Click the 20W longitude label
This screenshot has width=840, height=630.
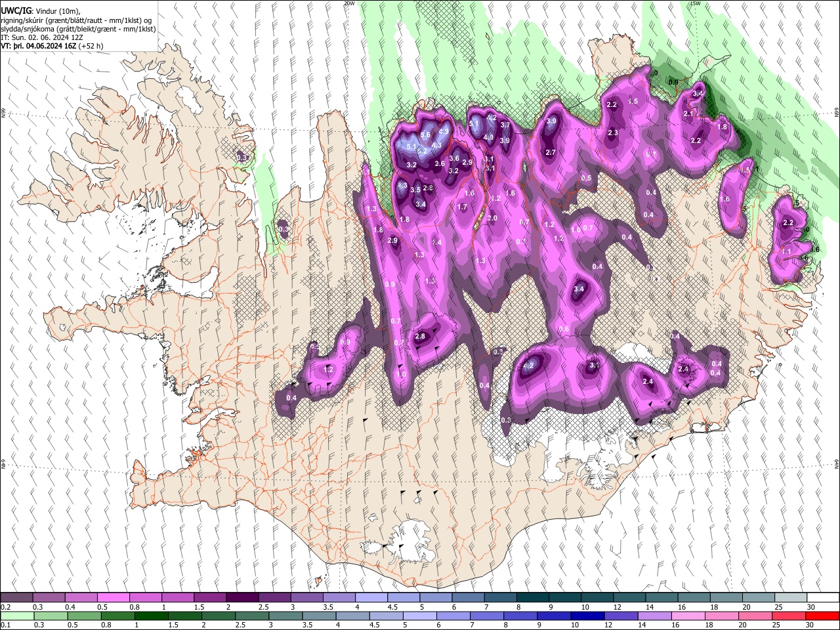pyautogui.click(x=349, y=3)
